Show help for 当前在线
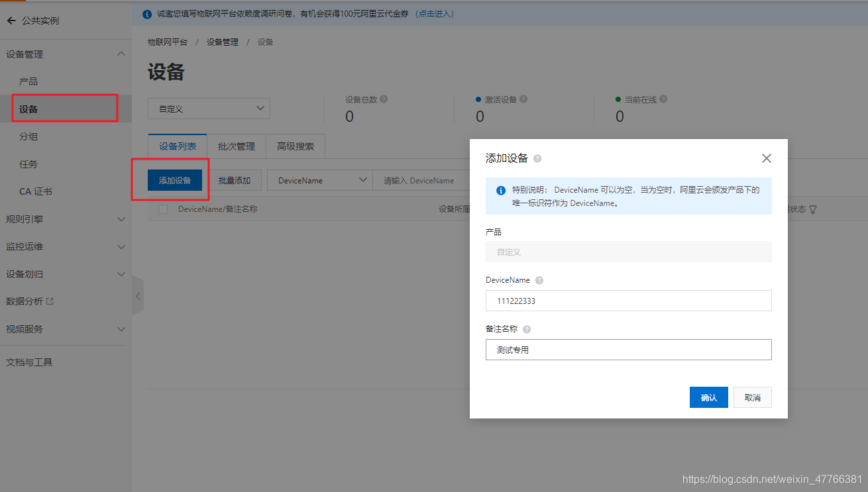 (663, 99)
